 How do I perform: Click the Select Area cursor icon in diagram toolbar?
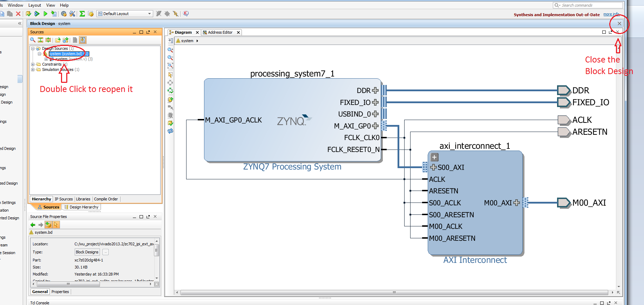[170, 75]
